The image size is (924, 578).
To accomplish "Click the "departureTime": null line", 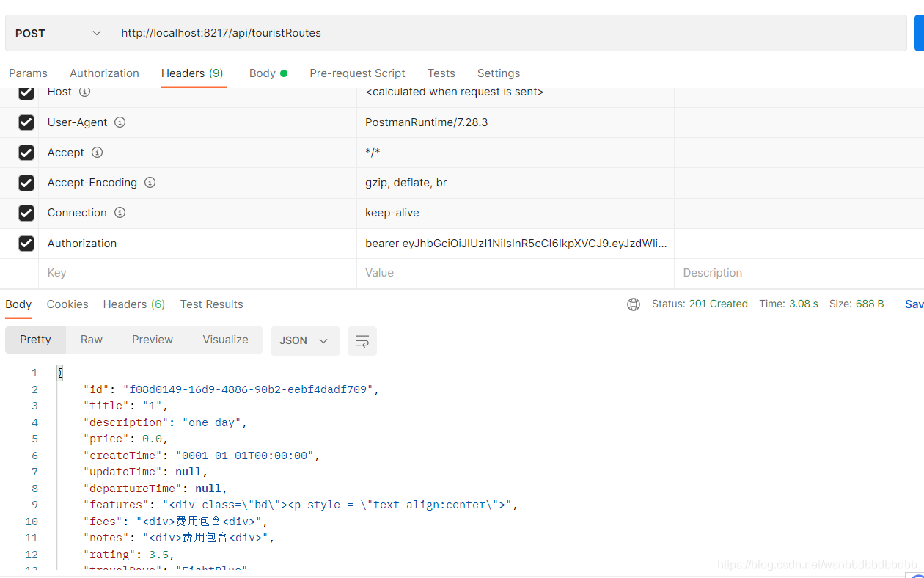I will 155,489.
